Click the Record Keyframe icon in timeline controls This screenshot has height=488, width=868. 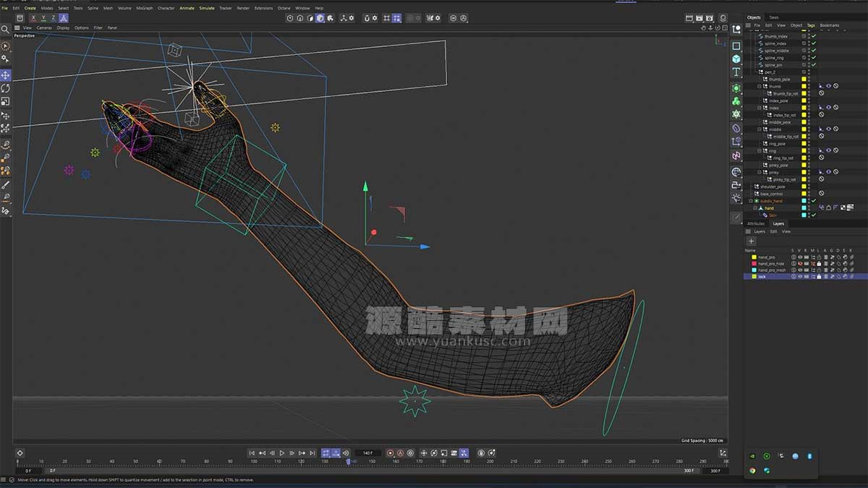point(389,453)
